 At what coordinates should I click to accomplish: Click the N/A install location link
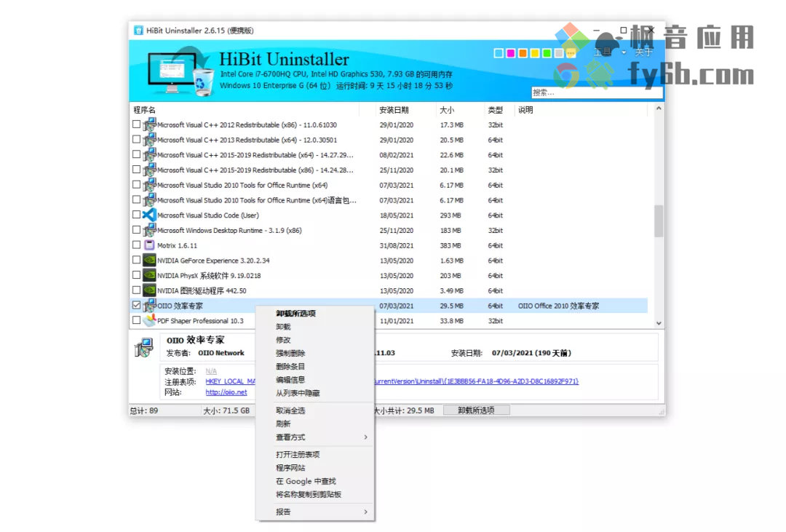pyautogui.click(x=211, y=371)
